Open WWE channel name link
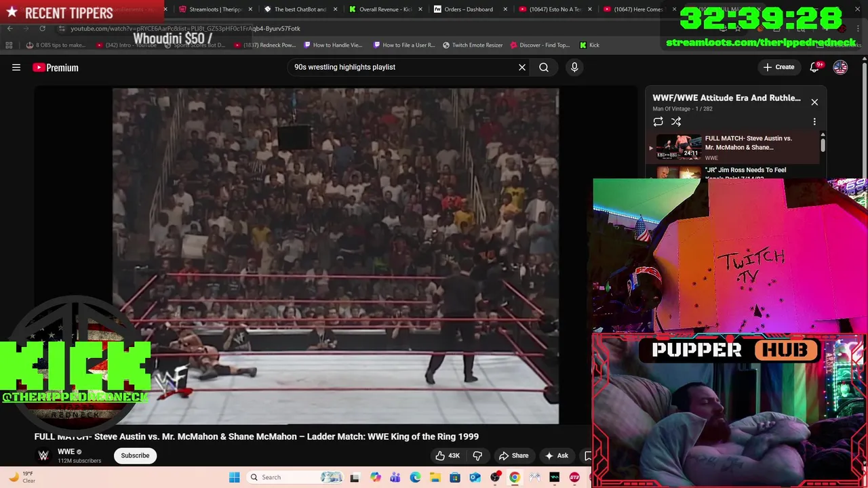 (x=66, y=451)
